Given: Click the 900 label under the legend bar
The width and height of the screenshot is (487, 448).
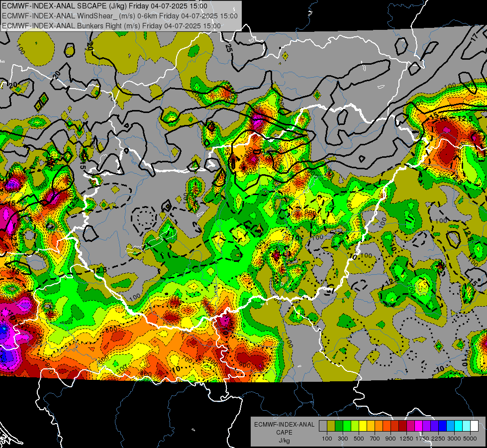Looking at the screenshot, I should (x=390, y=439).
